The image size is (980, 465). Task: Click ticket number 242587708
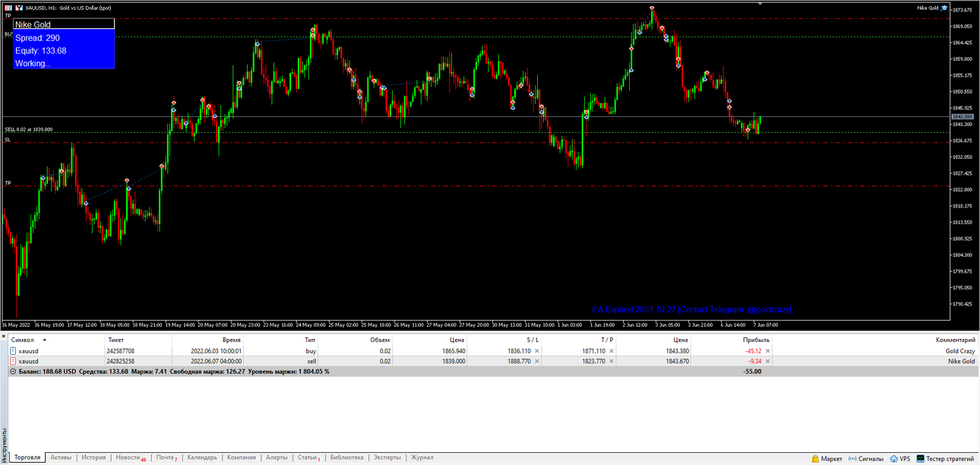(121, 351)
